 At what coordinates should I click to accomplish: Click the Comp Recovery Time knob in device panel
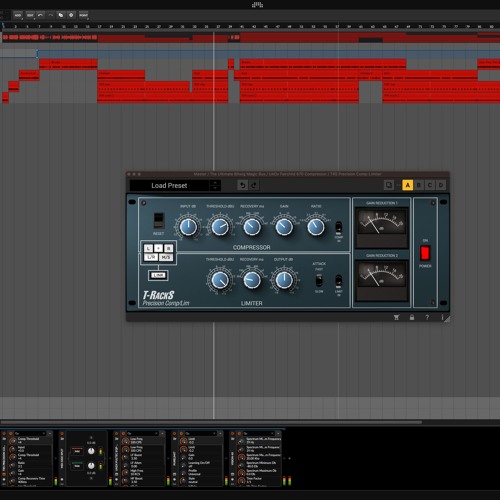click(13, 480)
